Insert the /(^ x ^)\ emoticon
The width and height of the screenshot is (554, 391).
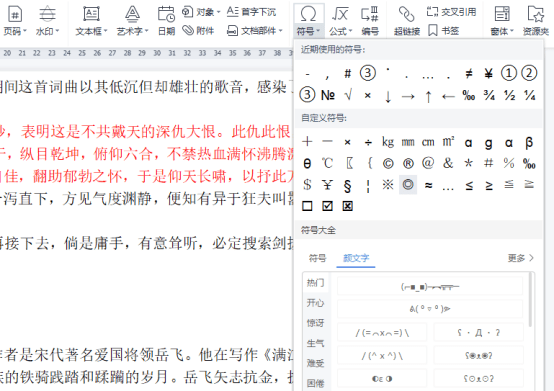(x=382, y=355)
